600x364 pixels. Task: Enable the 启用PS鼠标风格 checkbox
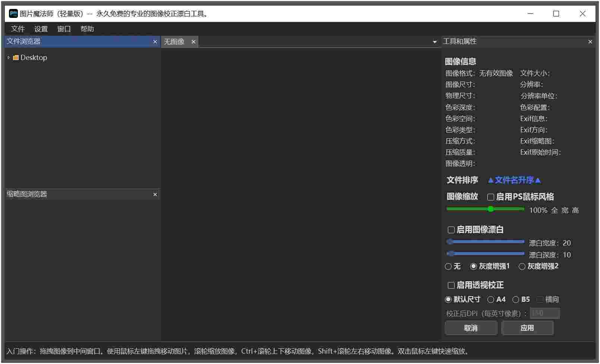490,197
